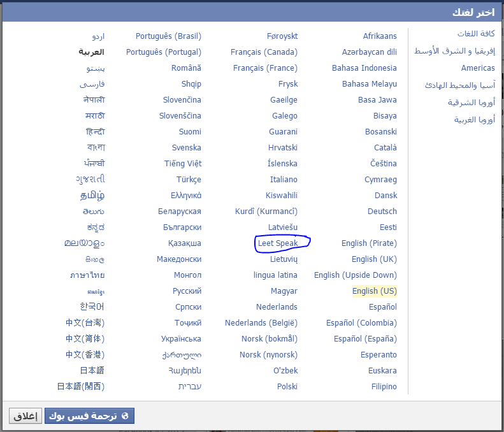Select lingua latina language
This screenshot has height=432, width=504.
tap(275, 275)
